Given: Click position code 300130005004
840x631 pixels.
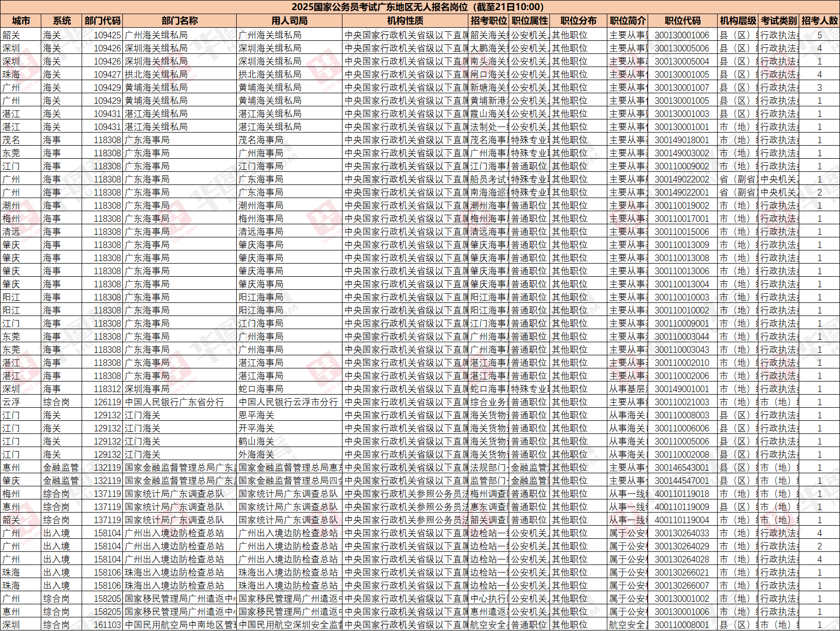Looking at the screenshot, I should [683, 61].
